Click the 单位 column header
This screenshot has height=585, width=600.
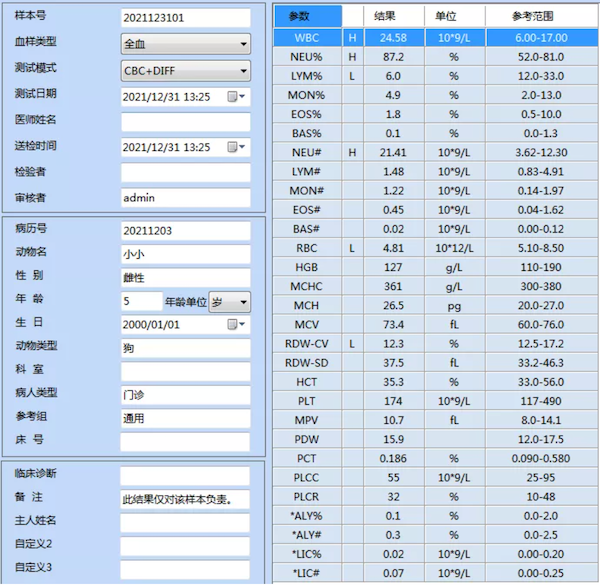[x=455, y=16]
